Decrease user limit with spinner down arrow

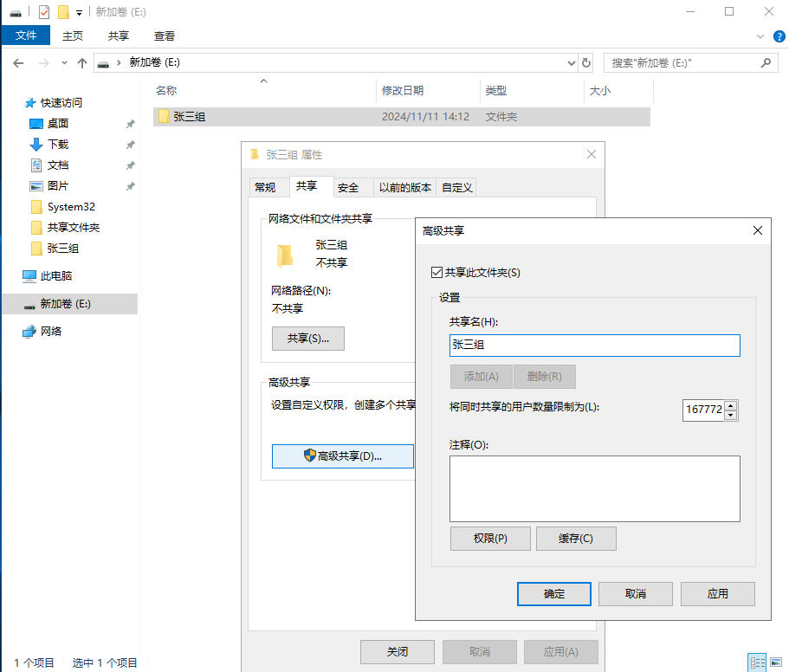(731, 415)
